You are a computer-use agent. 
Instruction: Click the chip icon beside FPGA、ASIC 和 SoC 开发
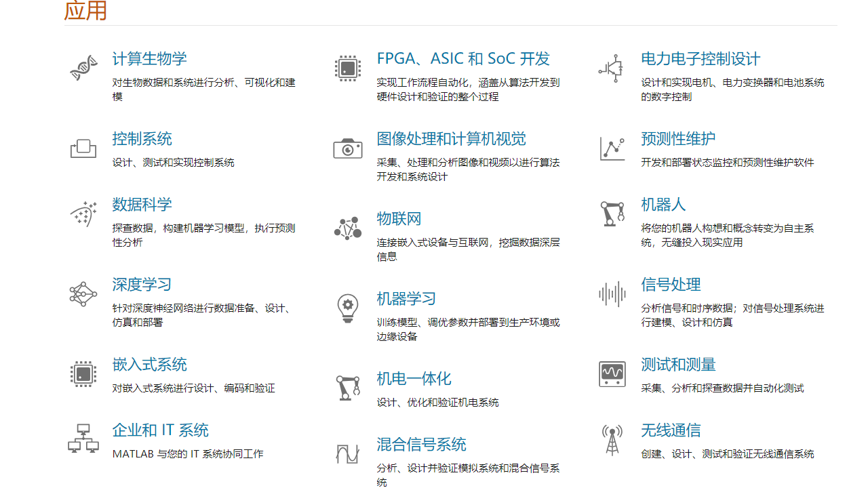pyautogui.click(x=348, y=68)
